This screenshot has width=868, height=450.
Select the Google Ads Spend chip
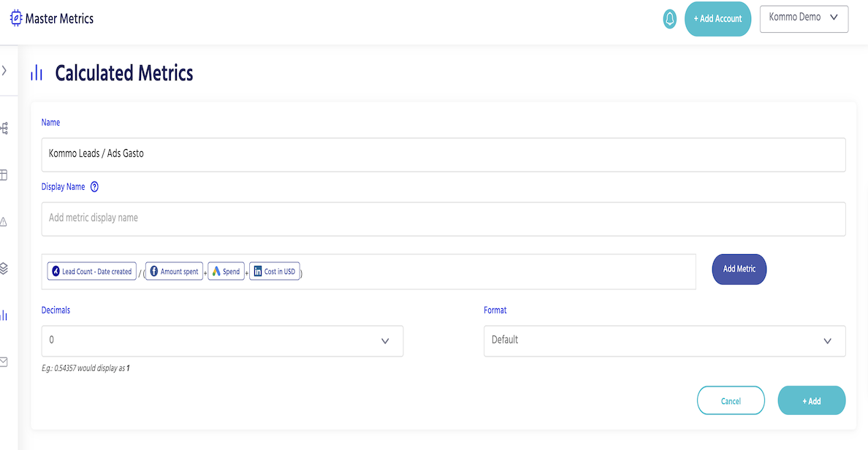click(226, 272)
